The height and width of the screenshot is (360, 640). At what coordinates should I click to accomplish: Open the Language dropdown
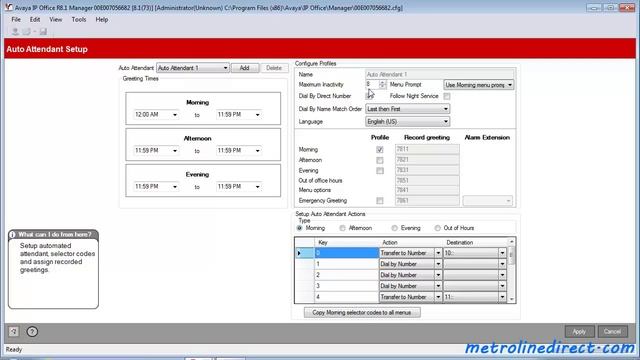[x=407, y=122]
